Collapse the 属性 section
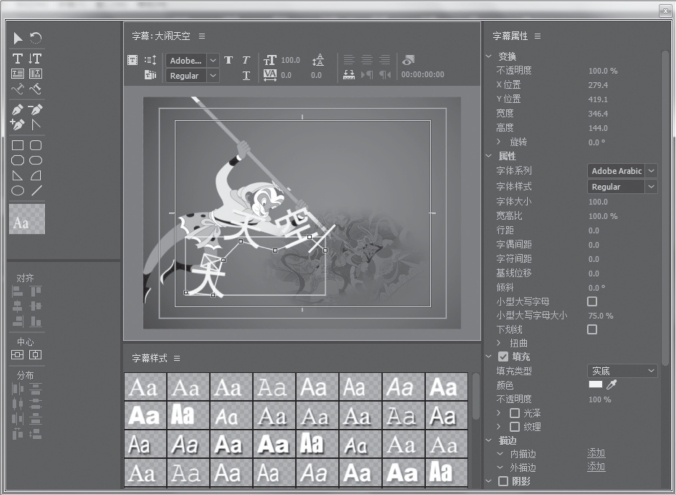The height and width of the screenshot is (495, 676). pyautogui.click(x=488, y=156)
